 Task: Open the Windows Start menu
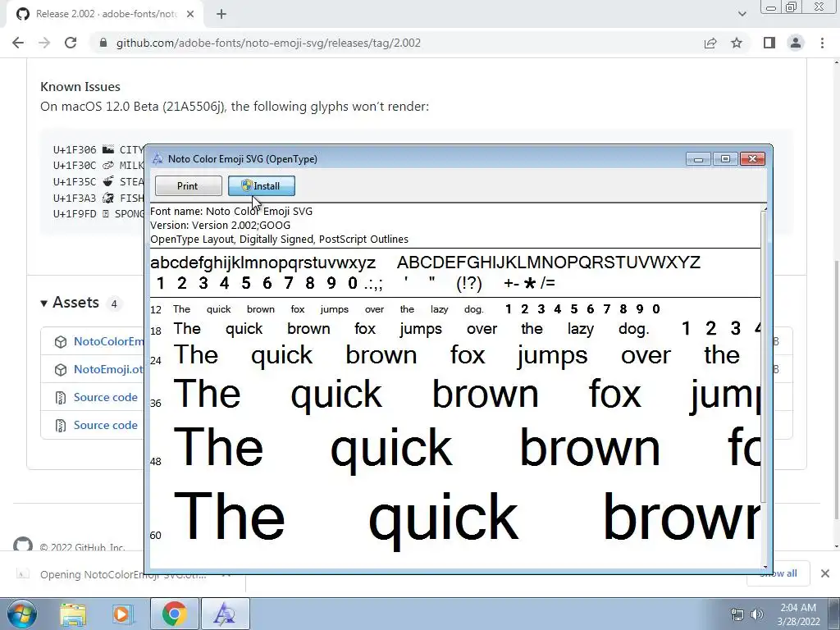click(x=22, y=614)
